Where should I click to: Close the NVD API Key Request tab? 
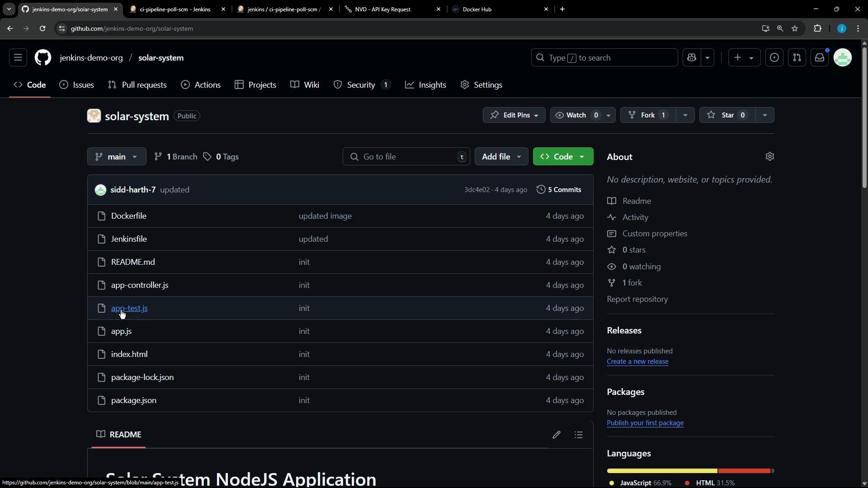(x=439, y=9)
